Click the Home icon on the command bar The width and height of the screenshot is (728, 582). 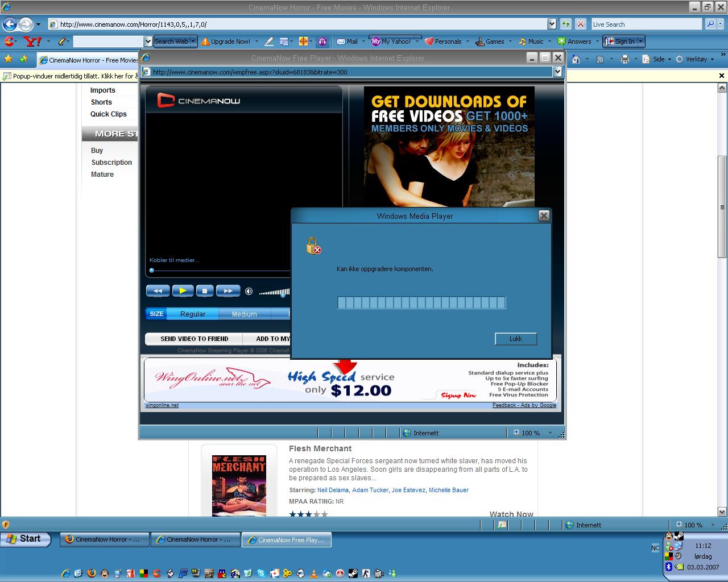(x=576, y=59)
